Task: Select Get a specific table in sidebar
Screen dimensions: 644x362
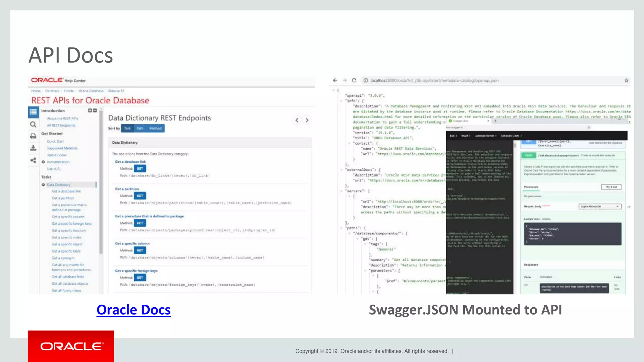Action: point(66,251)
